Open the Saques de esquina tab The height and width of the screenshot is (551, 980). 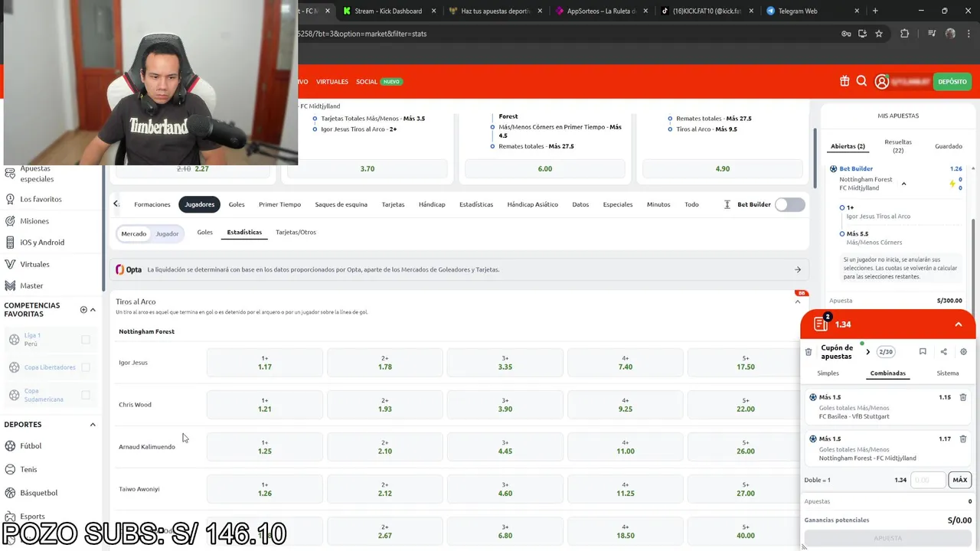341,204
